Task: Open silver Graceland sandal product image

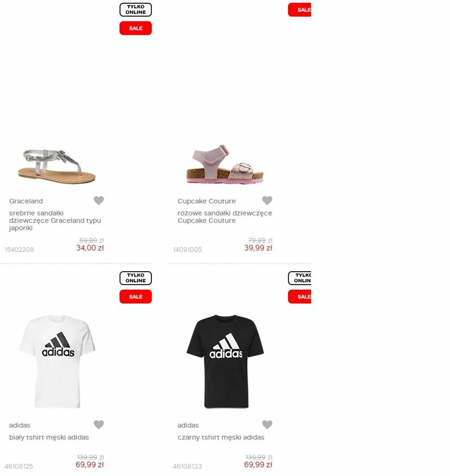Action: [57, 166]
